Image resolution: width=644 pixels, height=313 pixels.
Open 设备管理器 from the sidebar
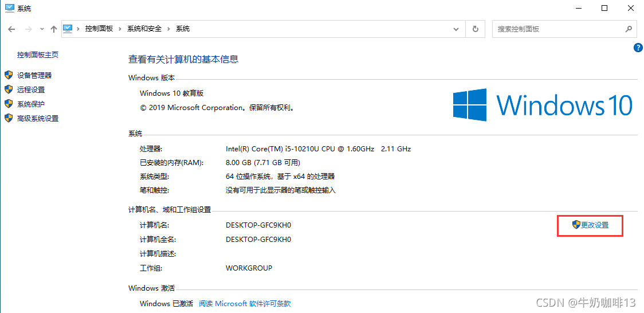(34, 75)
